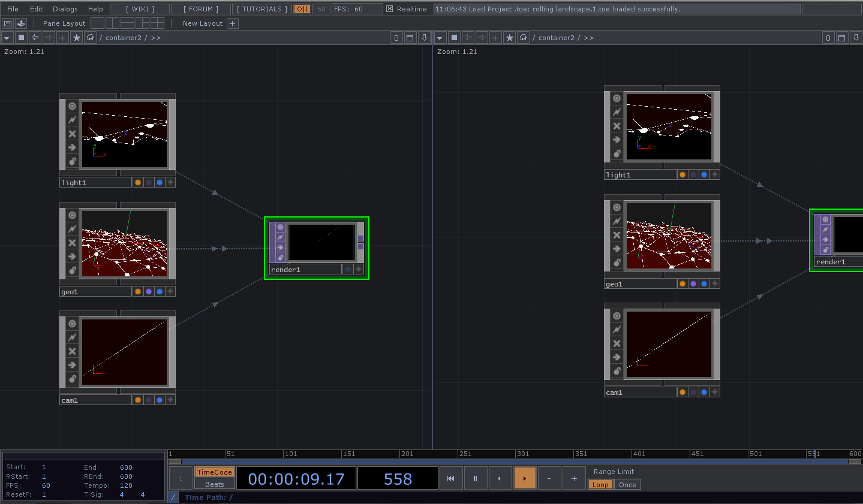Click the timeline range slider bar
Image resolution: width=863 pixels, height=504 pixels.
(515, 461)
